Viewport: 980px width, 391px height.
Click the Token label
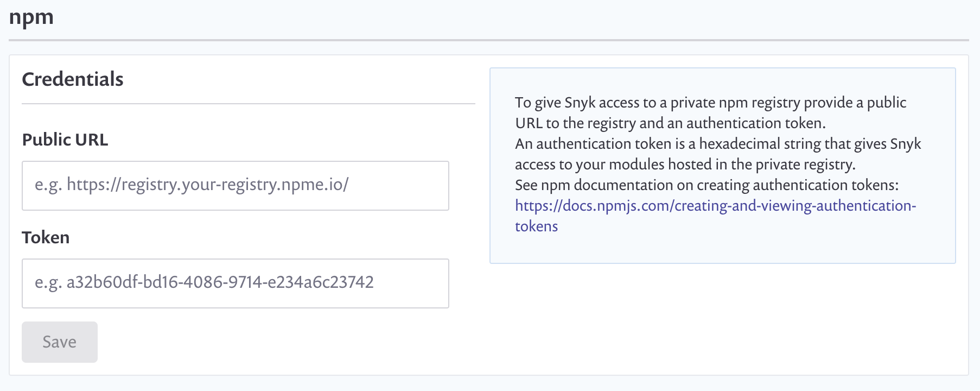pyautogui.click(x=46, y=237)
